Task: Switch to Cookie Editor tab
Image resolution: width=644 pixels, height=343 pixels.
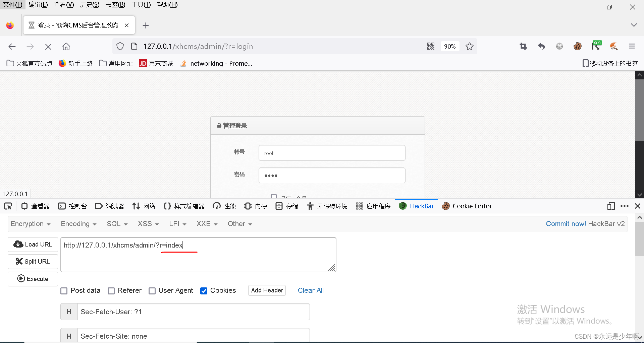Action: [x=467, y=206]
